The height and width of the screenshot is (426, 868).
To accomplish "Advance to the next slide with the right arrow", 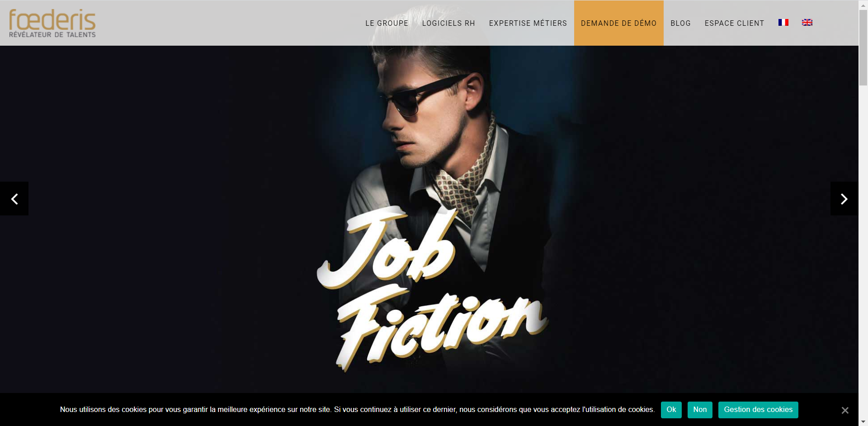I will [x=844, y=199].
